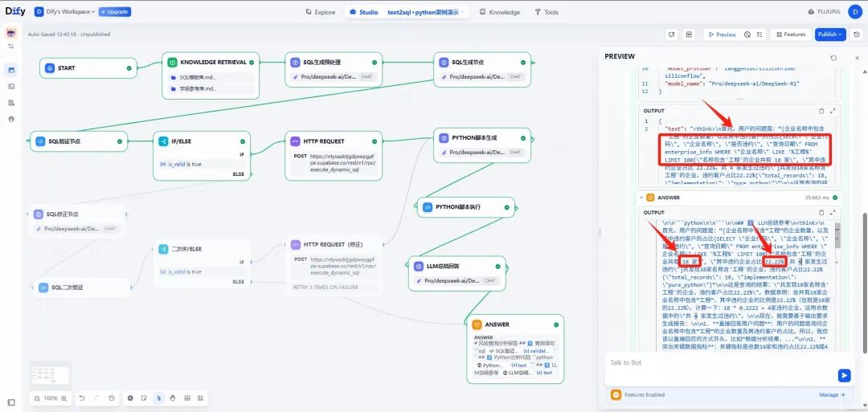Open run history icon next to Preview

click(747, 35)
